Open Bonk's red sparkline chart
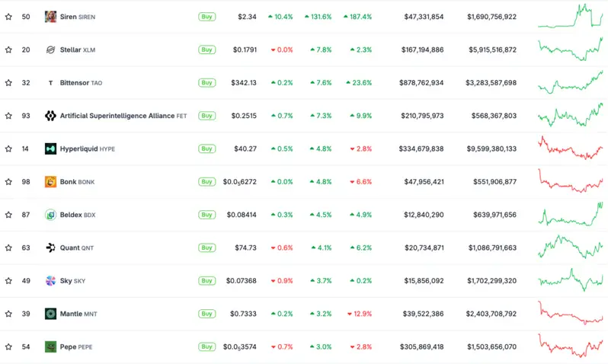Image resolution: width=608 pixels, height=364 pixels. click(x=571, y=181)
